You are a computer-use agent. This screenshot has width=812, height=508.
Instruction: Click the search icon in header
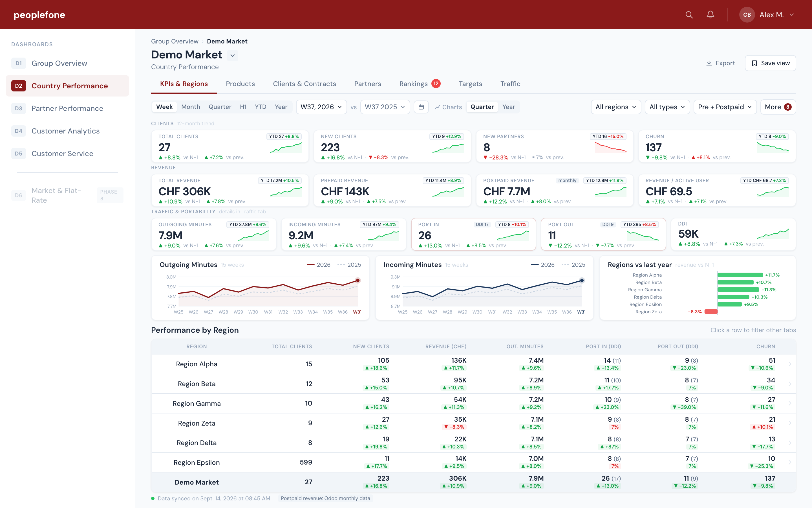[689, 15]
